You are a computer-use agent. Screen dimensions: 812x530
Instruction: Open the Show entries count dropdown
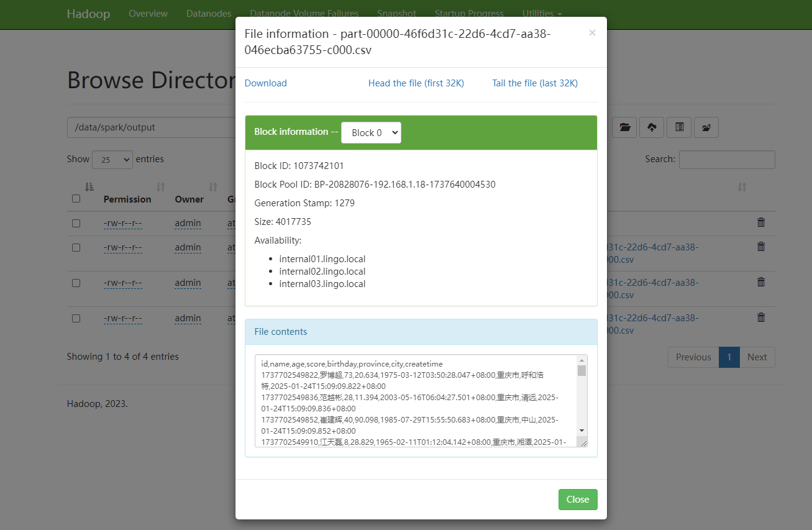112,160
